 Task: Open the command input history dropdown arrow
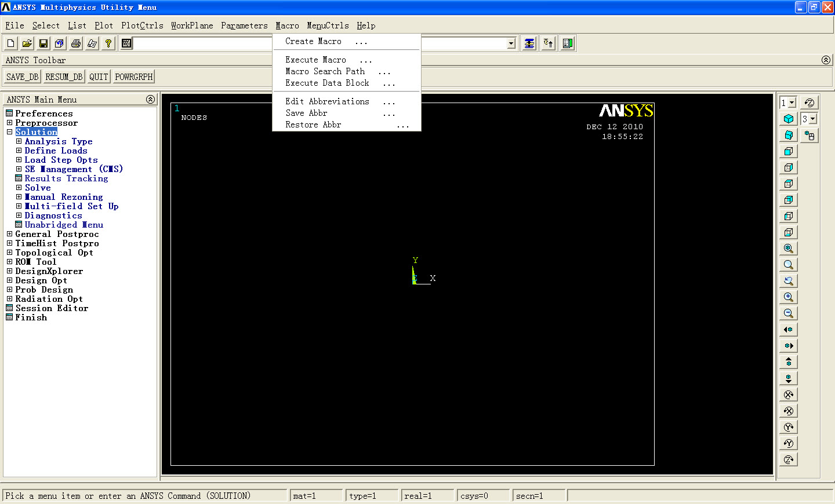[511, 43]
